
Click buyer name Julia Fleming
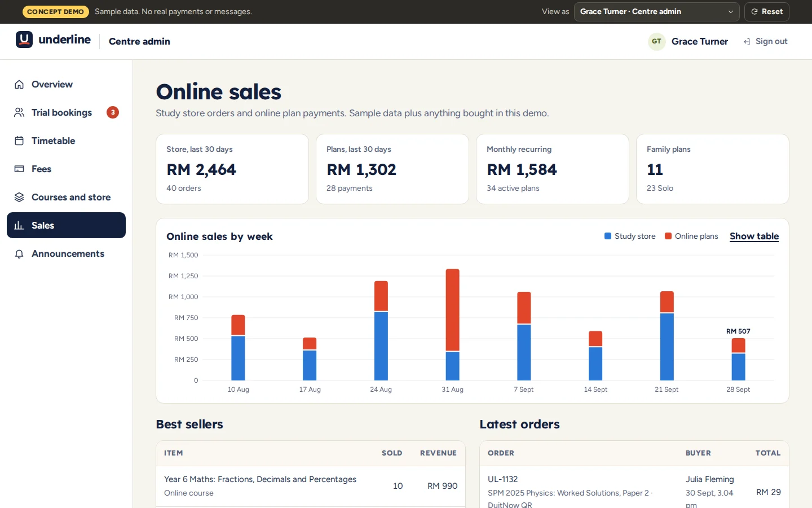pyautogui.click(x=709, y=479)
